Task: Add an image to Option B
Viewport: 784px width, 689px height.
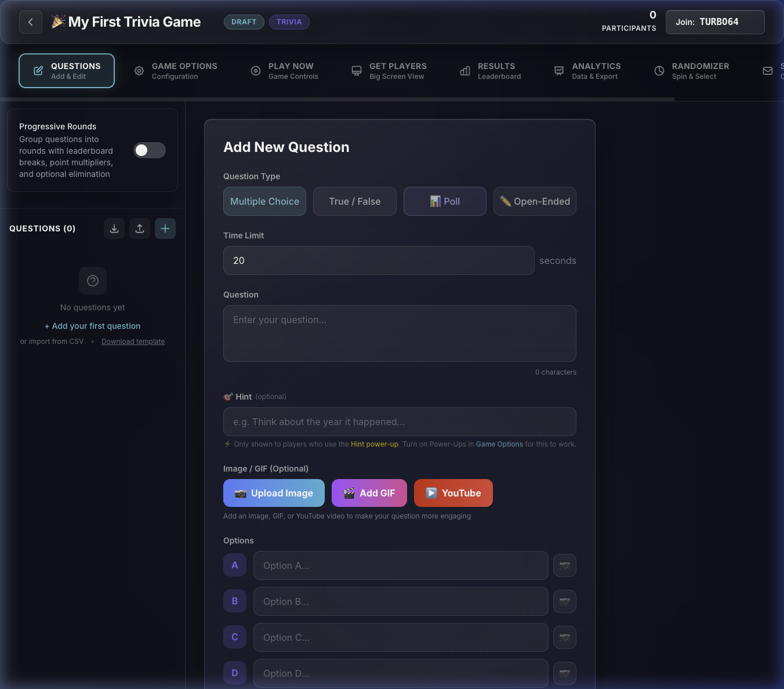Action: [564, 601]
